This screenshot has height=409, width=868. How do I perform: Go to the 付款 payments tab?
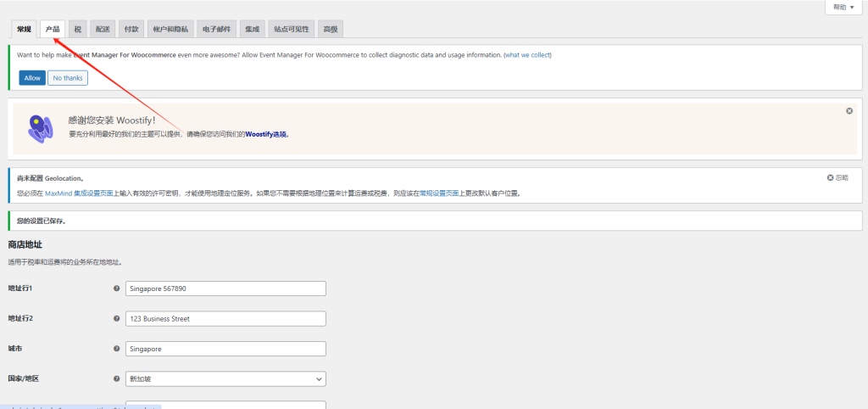pyautogui.click(x=131, y=29)
